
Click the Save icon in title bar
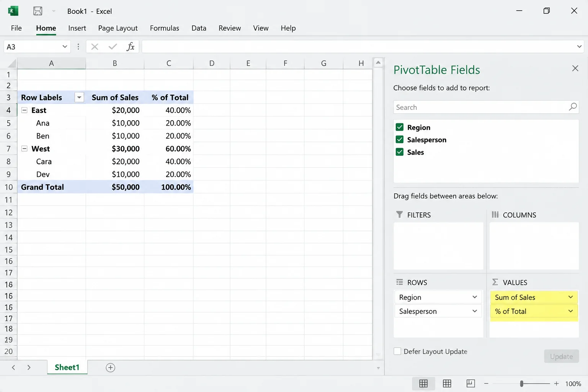(x=38, y=11)
